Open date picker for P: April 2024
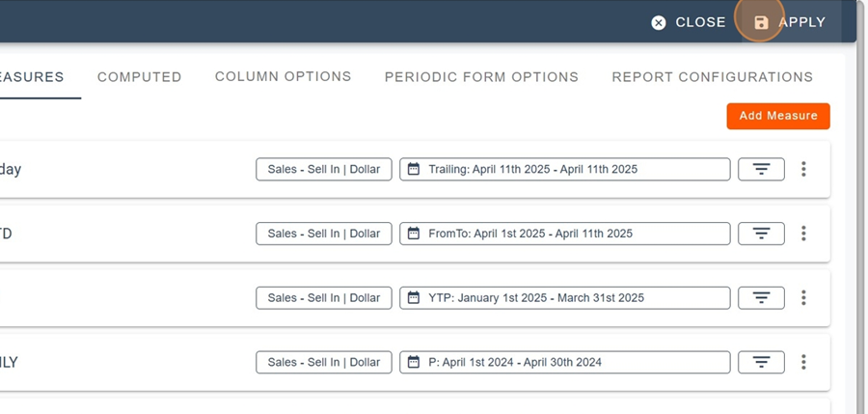The width and height of the screenshot is (868, 414). [x=564, y=363]
